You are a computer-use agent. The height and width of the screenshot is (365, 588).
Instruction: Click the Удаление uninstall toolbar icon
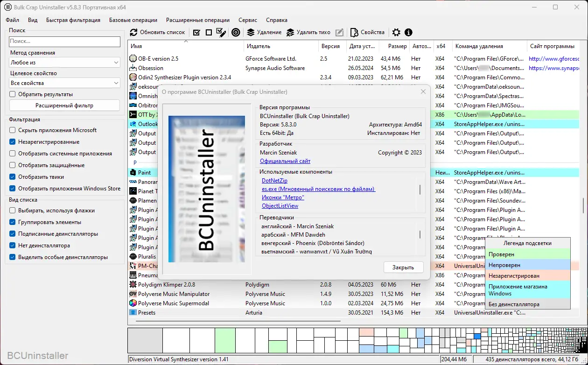pos(251,32)
